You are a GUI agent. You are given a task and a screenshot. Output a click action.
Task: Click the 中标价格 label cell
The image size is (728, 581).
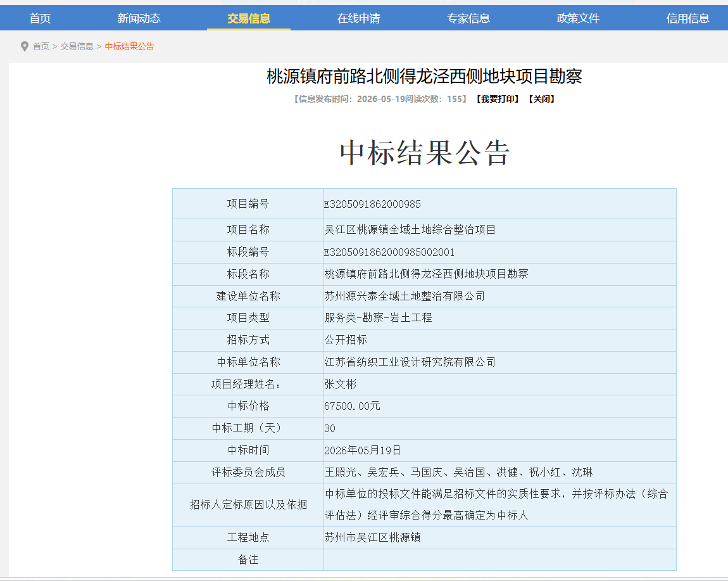(x=248, y=405)
